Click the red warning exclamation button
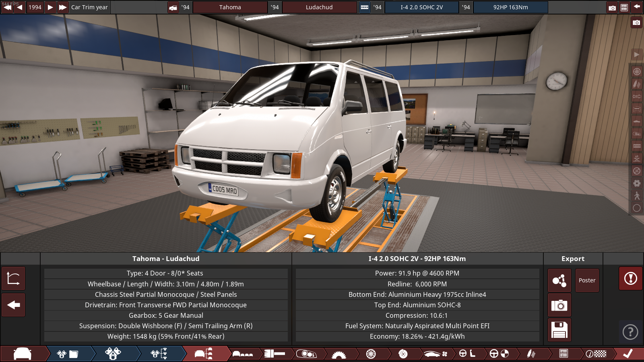 coord(631,278)
